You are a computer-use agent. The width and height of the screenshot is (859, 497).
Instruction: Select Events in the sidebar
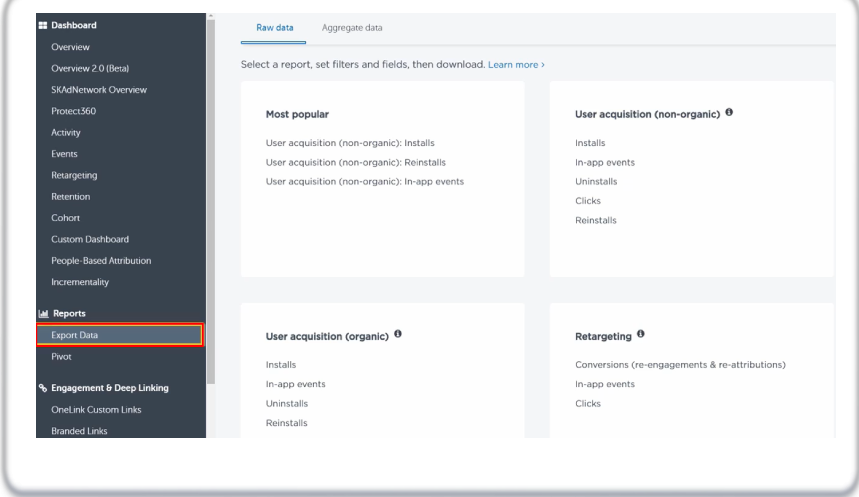64,154
